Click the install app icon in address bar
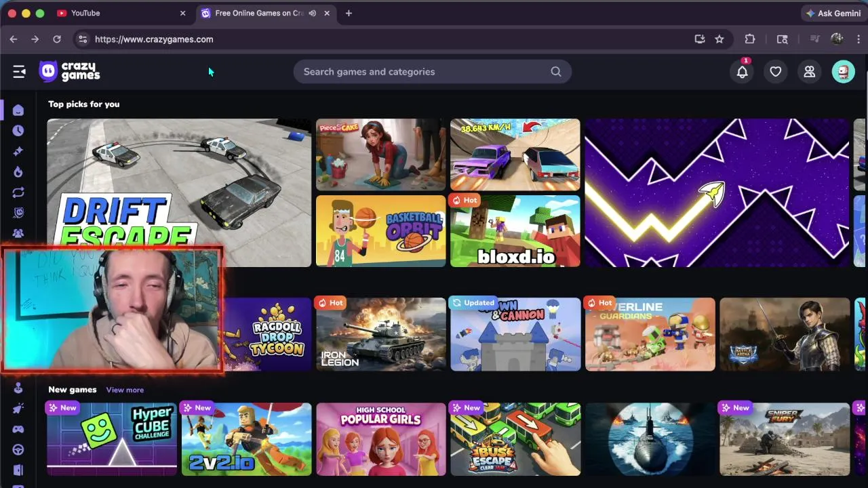This screenshot has height=488, width=868. 700,39
